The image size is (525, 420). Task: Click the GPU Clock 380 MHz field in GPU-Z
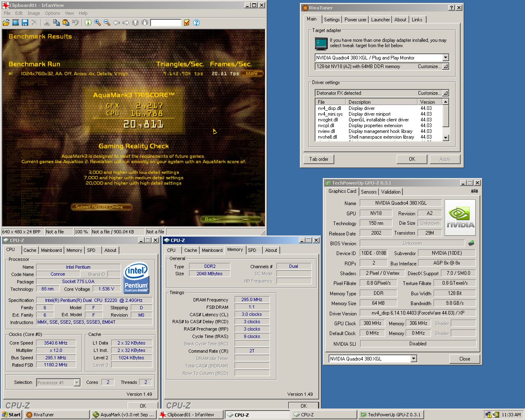pos(372,323)
